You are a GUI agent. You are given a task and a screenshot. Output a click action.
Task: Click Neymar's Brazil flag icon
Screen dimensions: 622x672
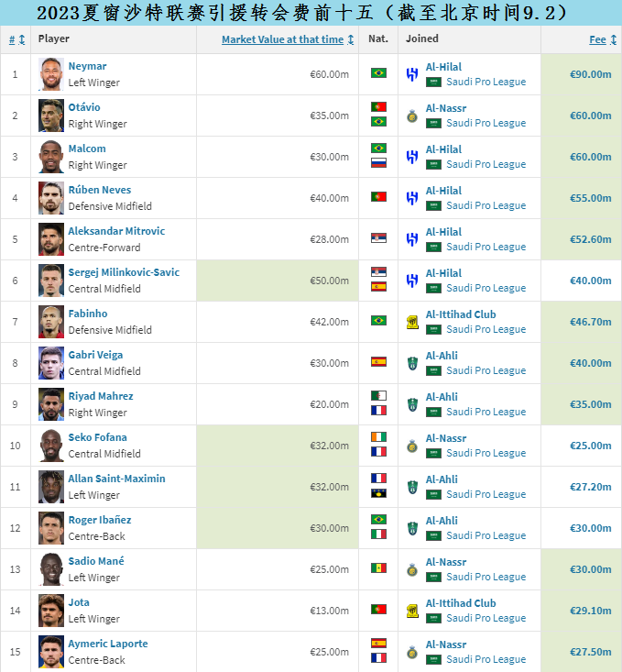tap(378, 73)
